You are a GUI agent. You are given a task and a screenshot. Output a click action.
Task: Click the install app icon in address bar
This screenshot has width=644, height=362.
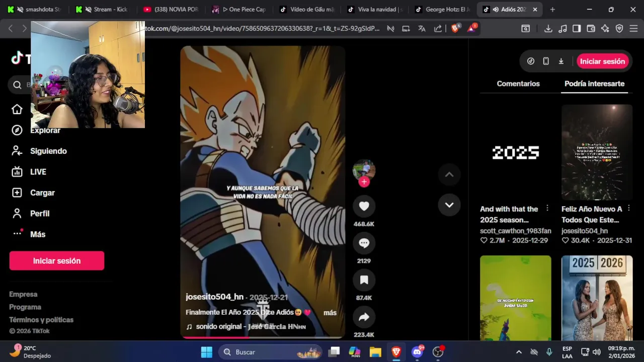coord(406,29)
